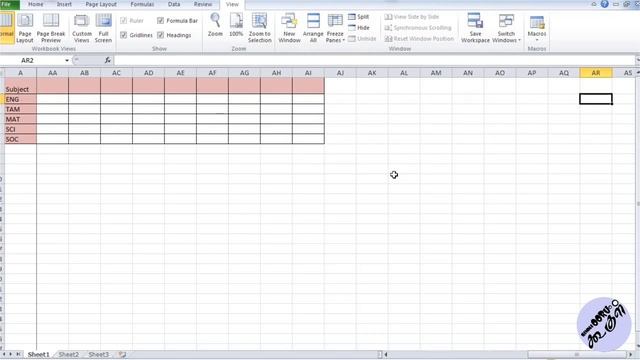Click Save Workspace
The width and height of the screenshot is (640, 360).
(475, 28)
